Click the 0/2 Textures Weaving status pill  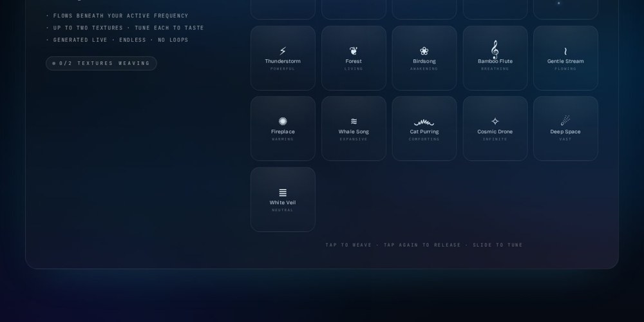point(101,63)
